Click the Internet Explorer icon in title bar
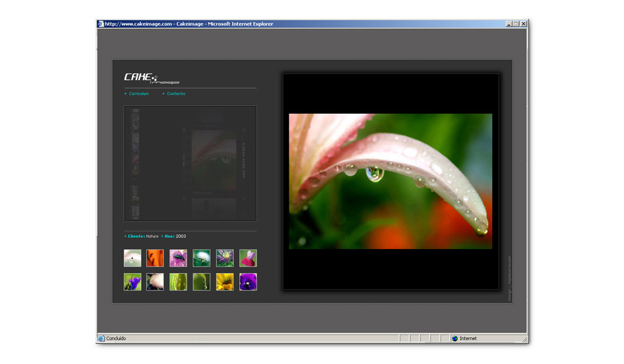The height and width of the screenshot is (364, 624). pyautogui.click(x=101, y=24)
